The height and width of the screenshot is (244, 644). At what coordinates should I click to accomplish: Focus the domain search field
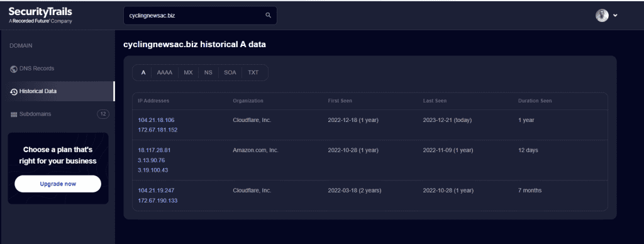200,15
